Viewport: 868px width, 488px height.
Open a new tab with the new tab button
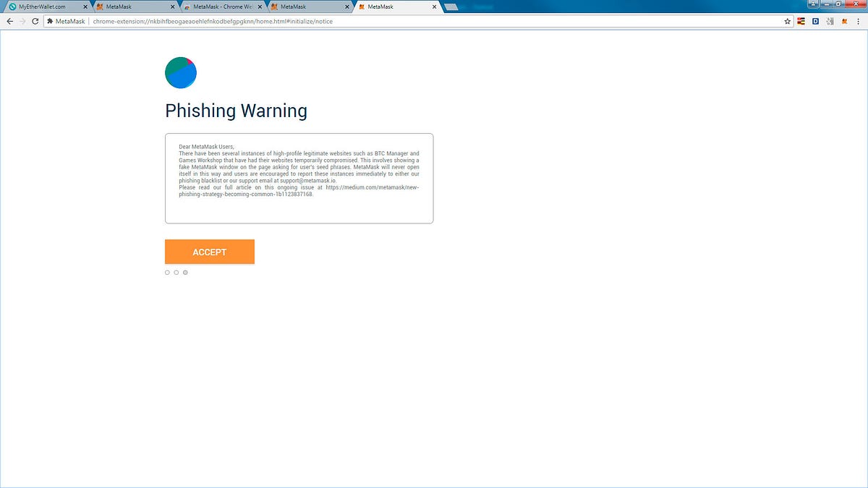[x=451, y=7]
